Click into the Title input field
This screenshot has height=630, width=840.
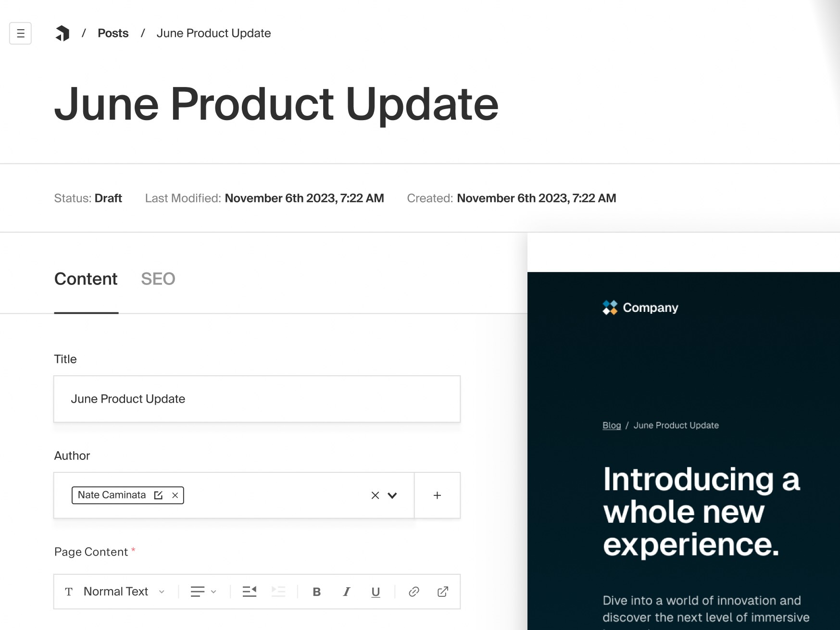point(257,399)
